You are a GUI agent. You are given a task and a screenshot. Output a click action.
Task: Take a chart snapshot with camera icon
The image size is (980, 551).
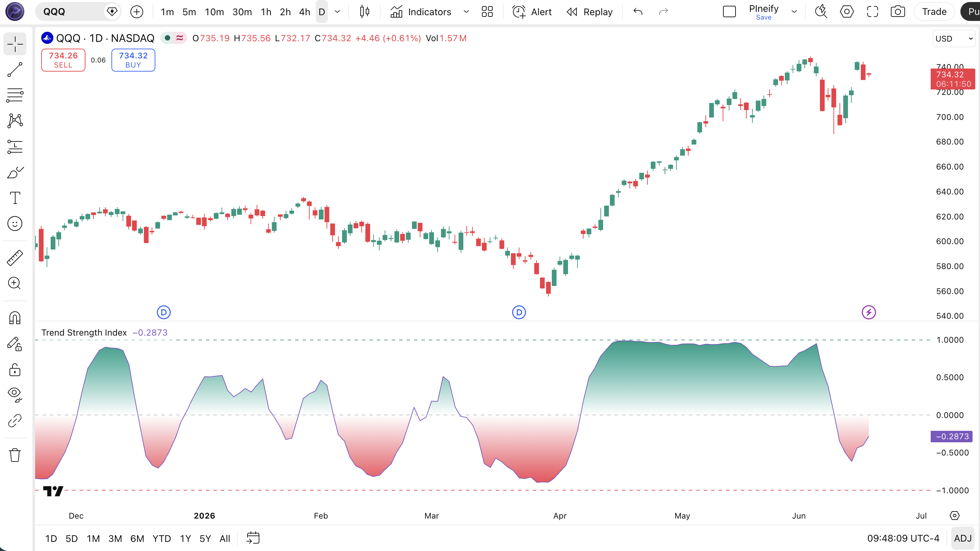pyautogui.click(x=898, y=12)
